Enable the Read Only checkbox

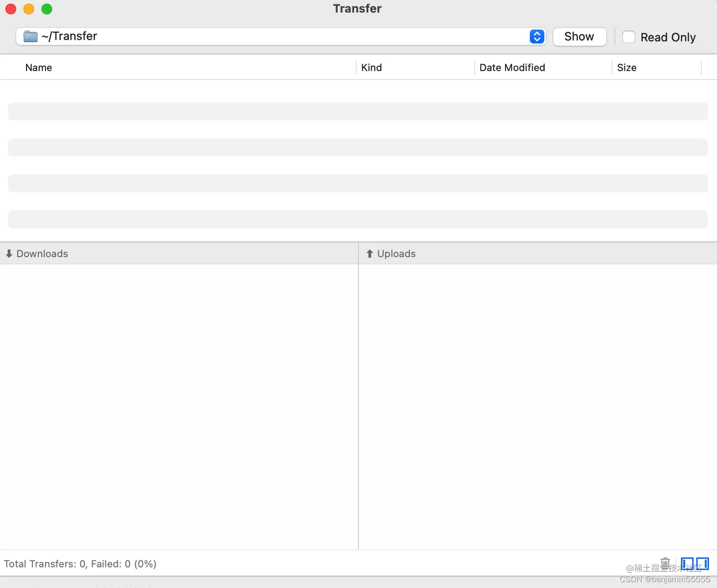[629, 37]
